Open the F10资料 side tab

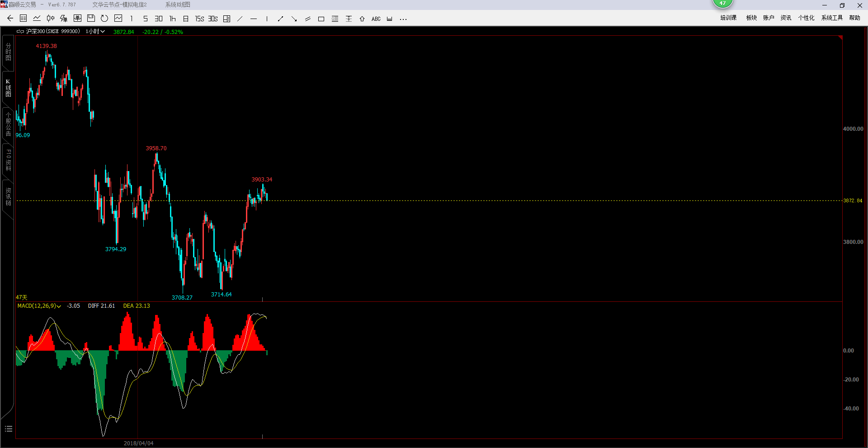pyautogui.click(x=8, y=161)
